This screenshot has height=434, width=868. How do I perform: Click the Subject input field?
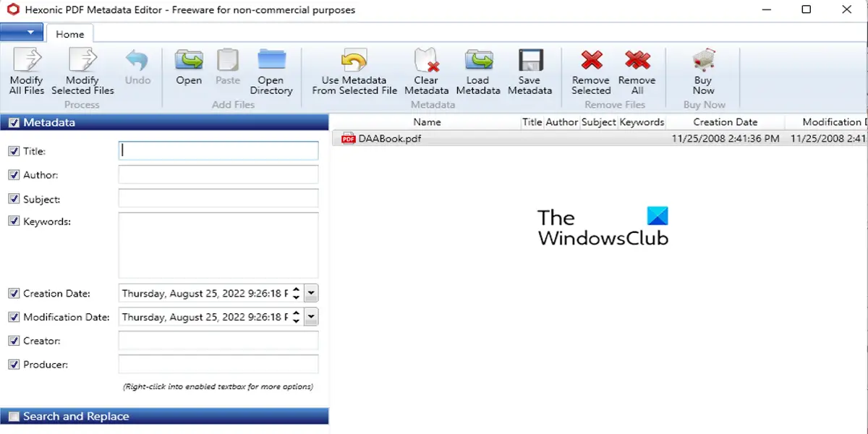click(x=218, y=198)
